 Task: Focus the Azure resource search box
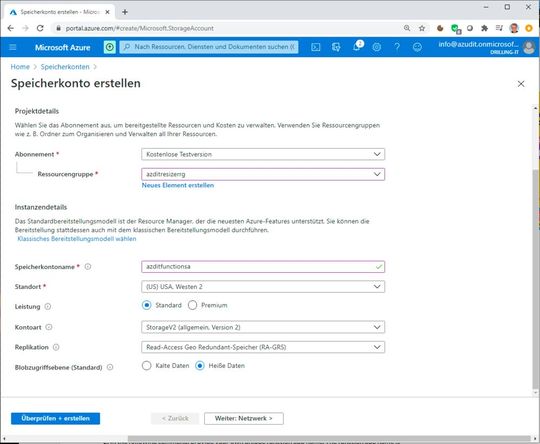(209, 47)
